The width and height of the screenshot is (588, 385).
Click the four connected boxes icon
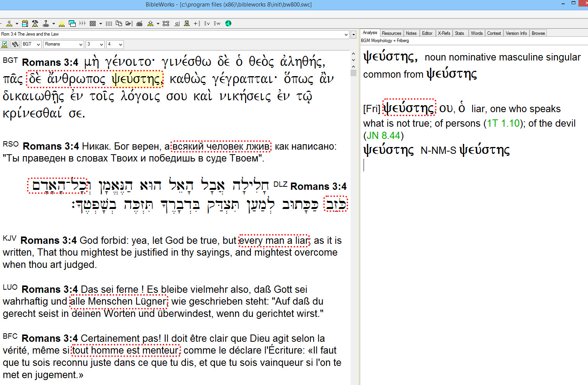166,23
